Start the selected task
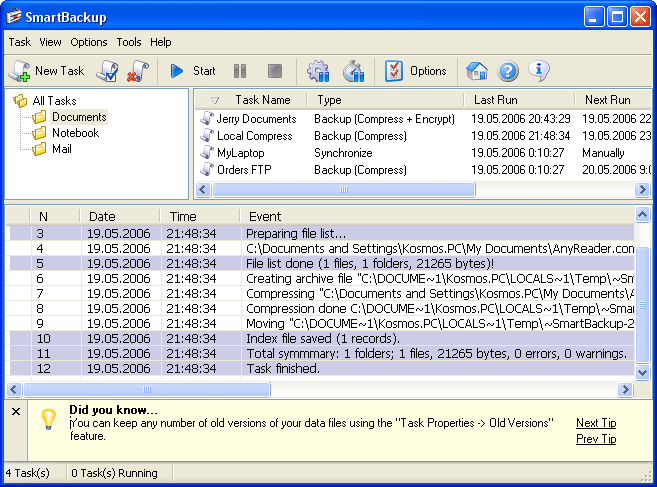This screenshot has width=657, height=487. [193, 71]
